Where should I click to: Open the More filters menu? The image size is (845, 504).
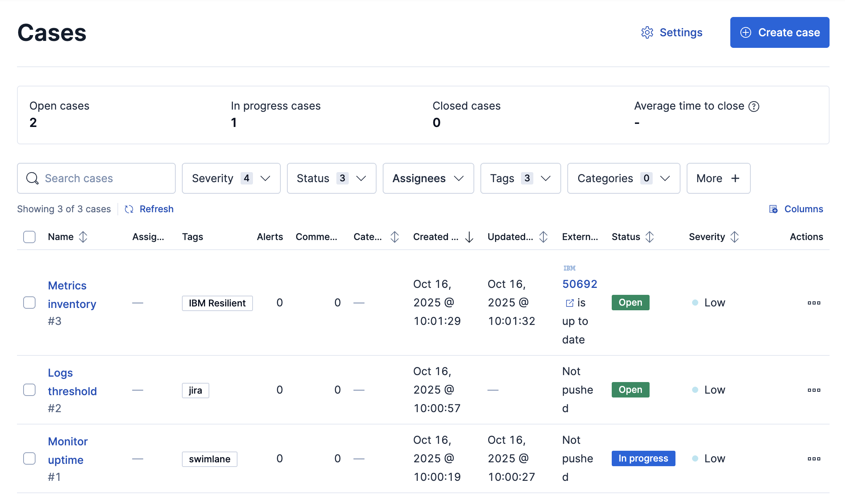coord(718,178)
